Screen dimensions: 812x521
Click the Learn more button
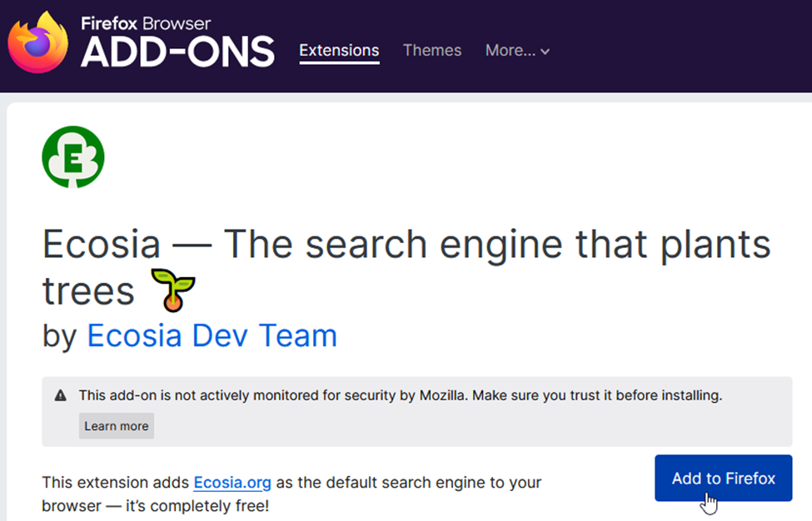(116, 425)
